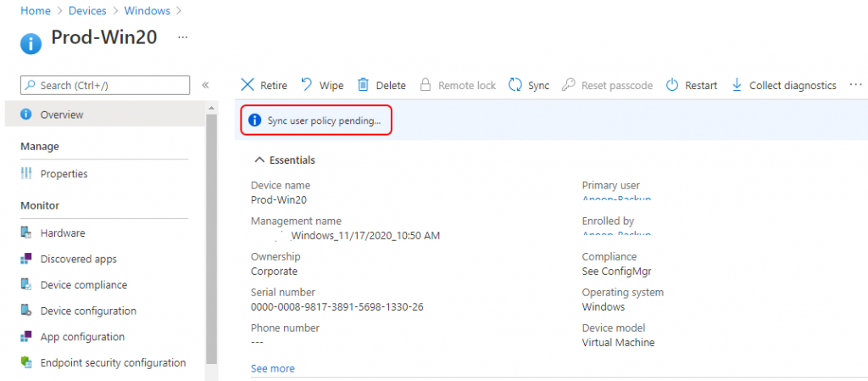The width and height of the screenshot is (868, 381).
Task: Click the Overview info icon in sidebar
Action: [25, 114]
